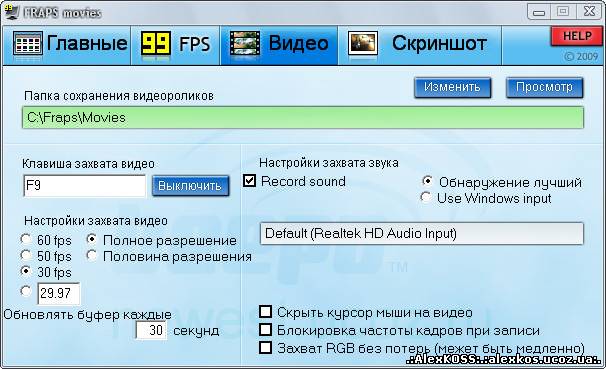The image size is (606, 369).
Task: Click the Видео filmstrip icon
Action: (x=245, y=43)
